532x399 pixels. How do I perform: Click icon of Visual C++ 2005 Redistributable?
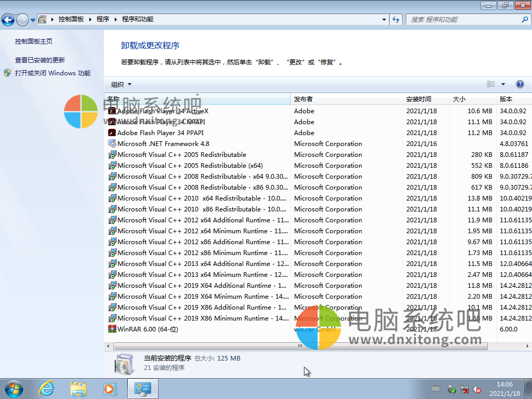coord(112,154)
